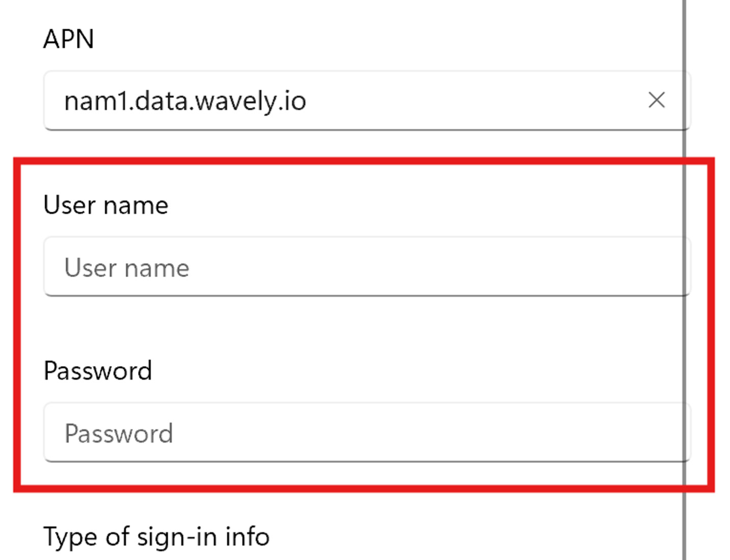
Task: Remove the APN value using the clear button
Action: coord(657,100)
